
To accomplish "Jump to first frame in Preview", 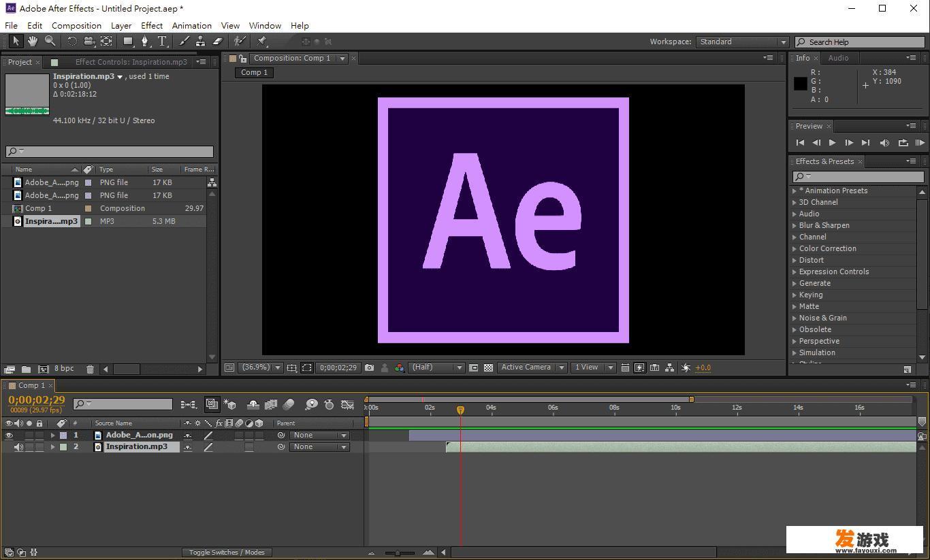I will click(x=801, y=143).
